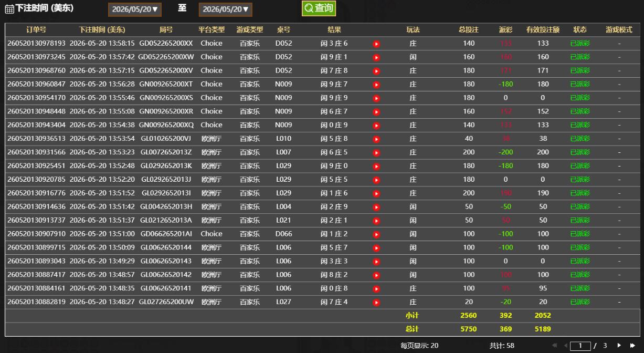
Task: Play replay video for order 260520130968760
Action: [x=376, y=71]
